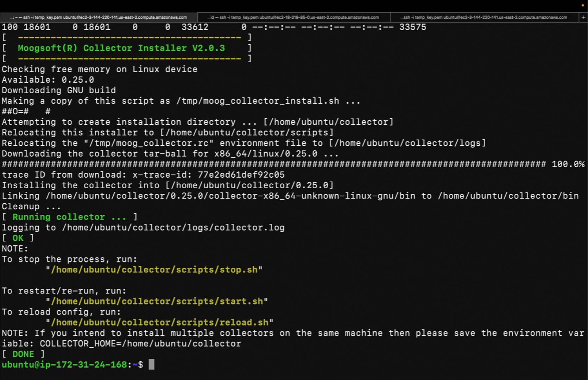Click the "/tmp/moog_collector.rc" file name
The height and width of the screenshot is (380, 588).
point(148,143)
